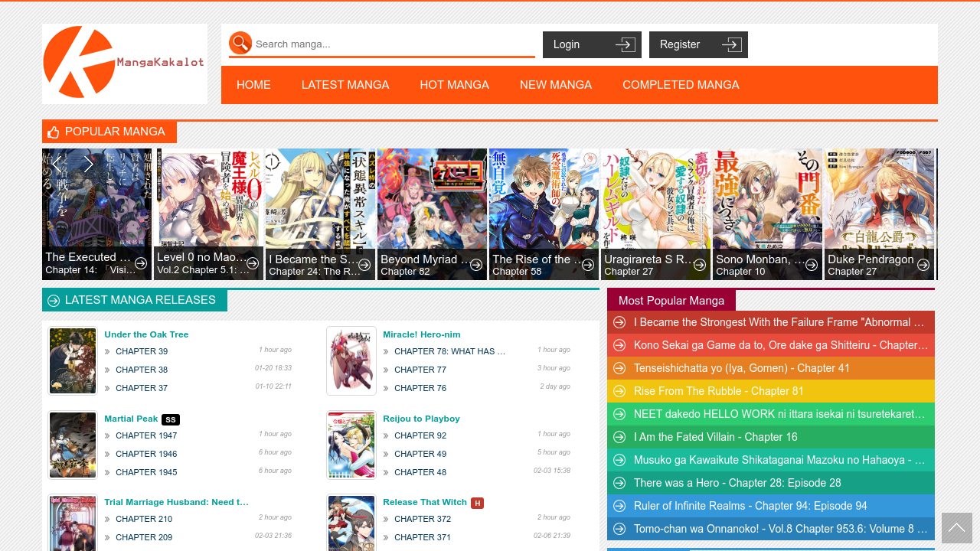Image resolution: width=980 pixels, height=551 pixels.
Task: Open Musuko ga Kawaikute popular entry
Action: point(779,460)
